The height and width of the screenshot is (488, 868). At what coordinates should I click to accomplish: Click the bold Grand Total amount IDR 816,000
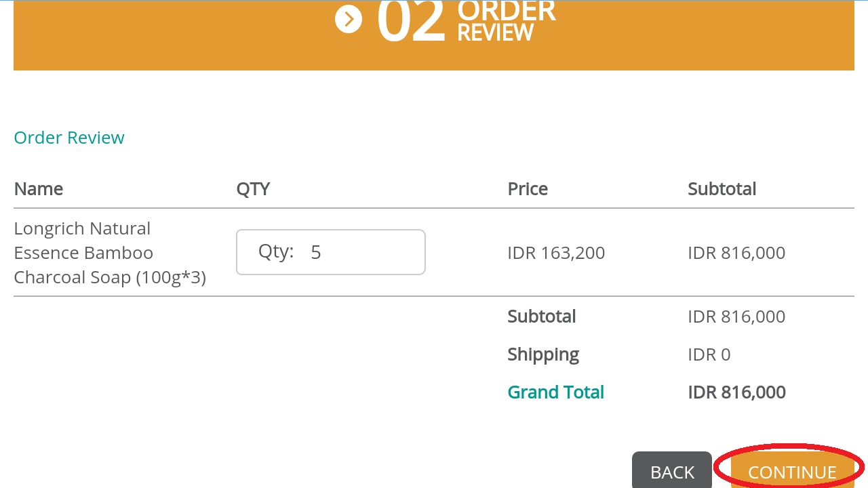click(736, 392)
